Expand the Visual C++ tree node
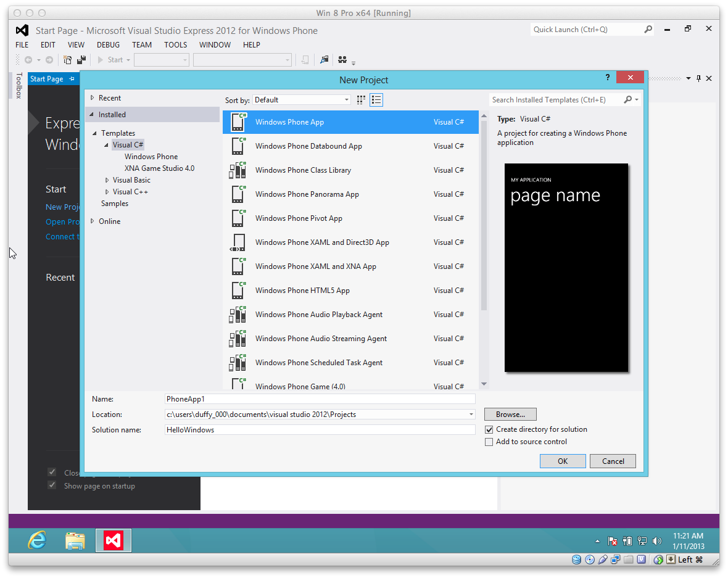This screenshot has height=578, width=728. [x=107, y=192]
